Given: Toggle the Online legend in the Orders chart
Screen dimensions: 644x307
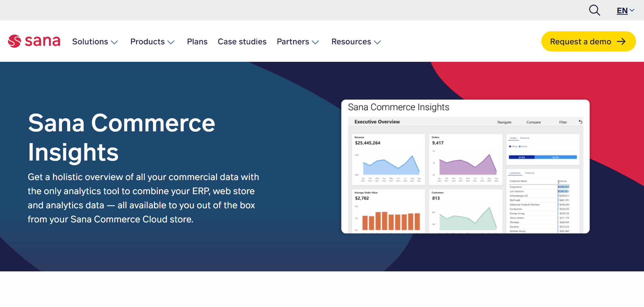Looking at the screenshot, I should coord(524,146).
